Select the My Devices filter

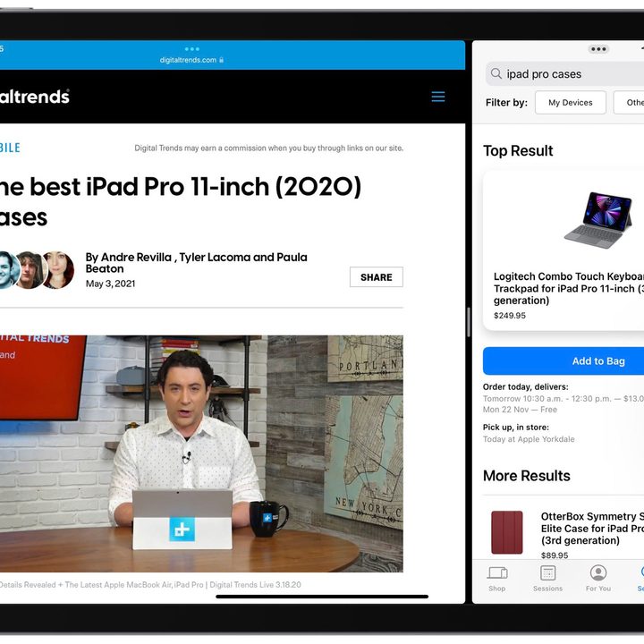coord(571,103)
